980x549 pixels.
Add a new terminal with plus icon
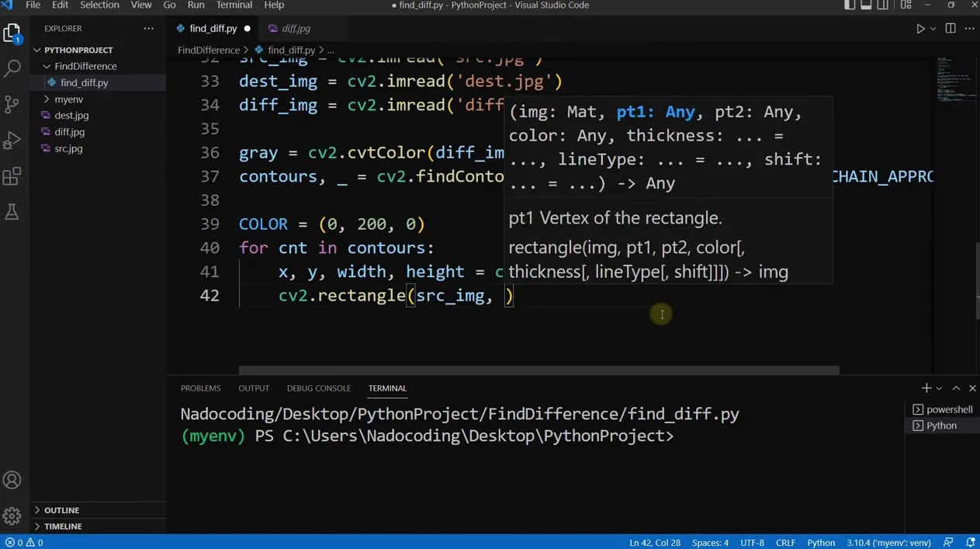click(x=926, y=388)
